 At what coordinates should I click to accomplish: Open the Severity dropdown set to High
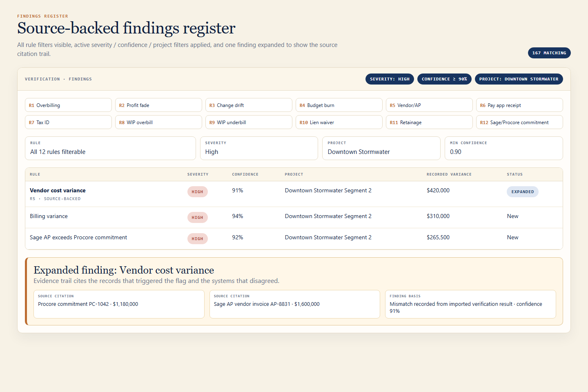click(x=259, y=148)
